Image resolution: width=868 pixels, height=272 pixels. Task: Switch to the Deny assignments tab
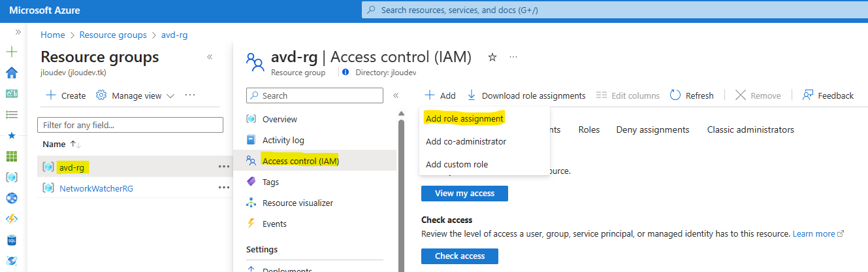click(x=652, y=129)
